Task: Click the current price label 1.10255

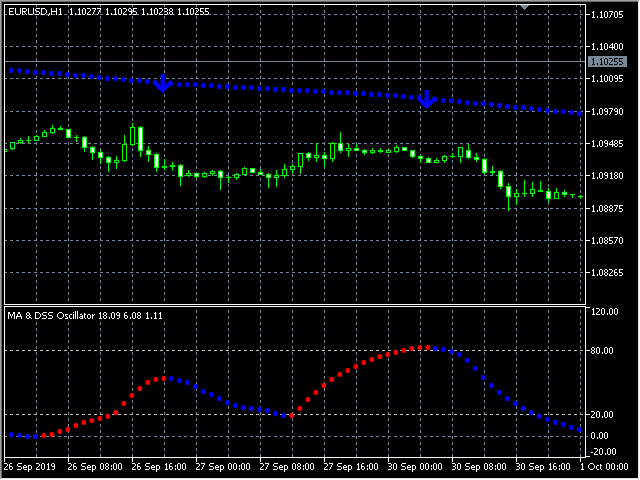Action: point(609,62)
